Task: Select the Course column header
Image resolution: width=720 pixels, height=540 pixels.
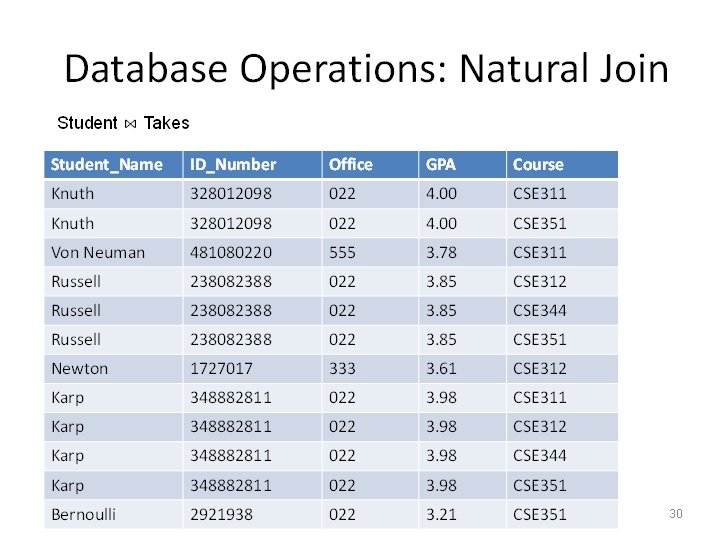Action: pyautogui.click(x=562, y=164)
